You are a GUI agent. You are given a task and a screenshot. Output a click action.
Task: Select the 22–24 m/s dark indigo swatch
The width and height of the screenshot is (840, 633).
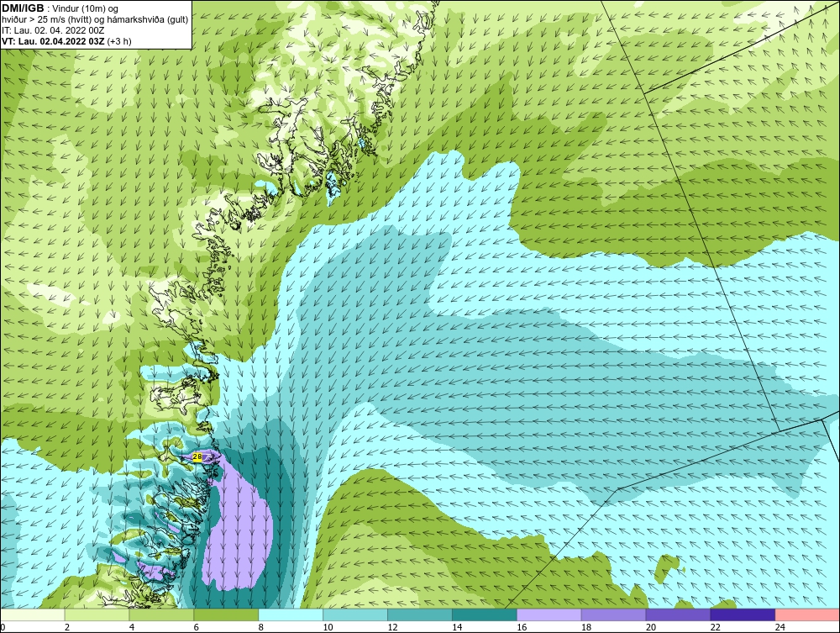(x=743, y=615)
